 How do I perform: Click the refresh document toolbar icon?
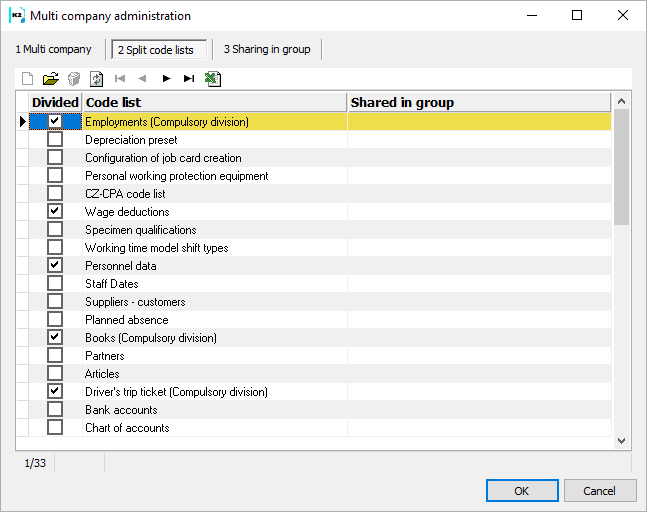pyautogui.click(x=97, y=78)
